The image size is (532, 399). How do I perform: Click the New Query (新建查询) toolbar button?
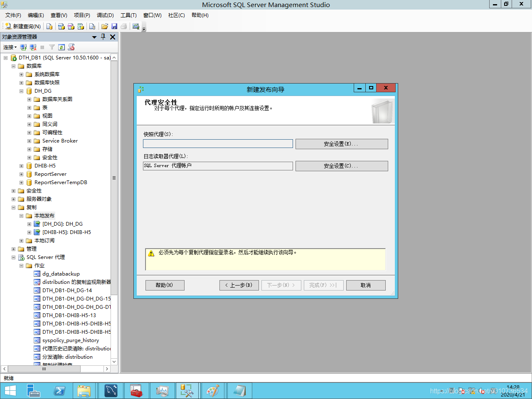(x=23, y=26)
